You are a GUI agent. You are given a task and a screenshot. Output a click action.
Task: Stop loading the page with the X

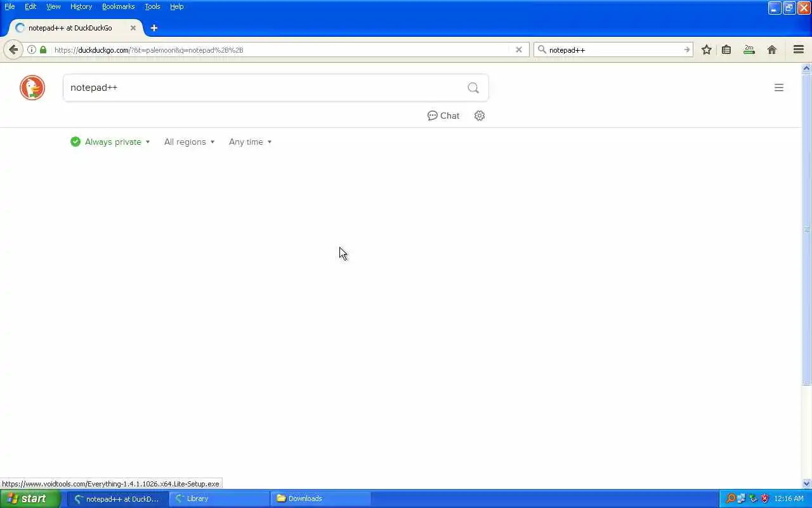click(x=519, y=50)
